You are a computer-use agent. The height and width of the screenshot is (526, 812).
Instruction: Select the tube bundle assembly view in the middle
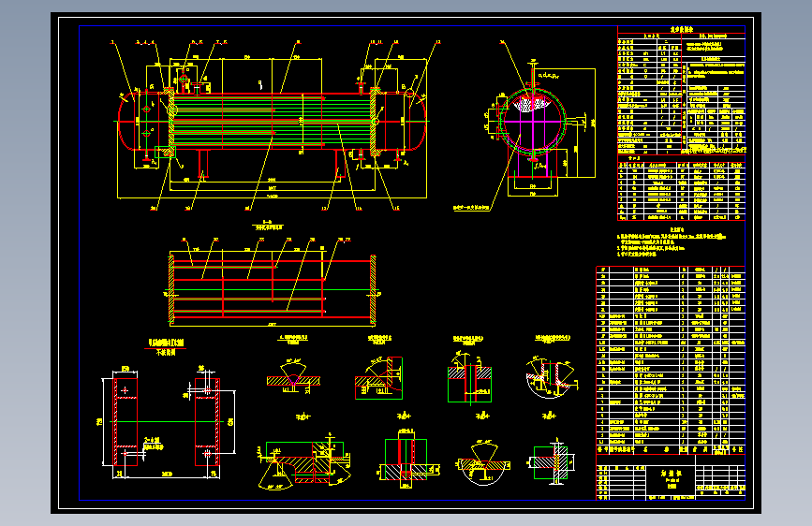(273, 289)
